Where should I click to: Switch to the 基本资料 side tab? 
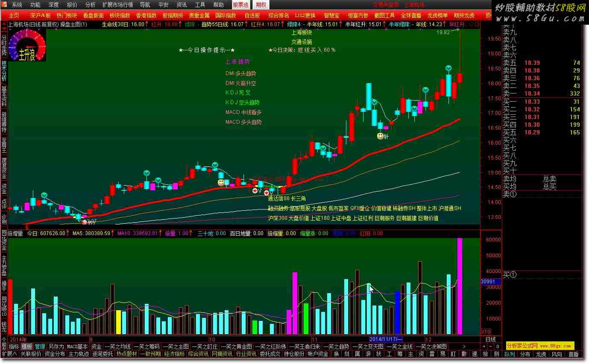click(4, 96)
